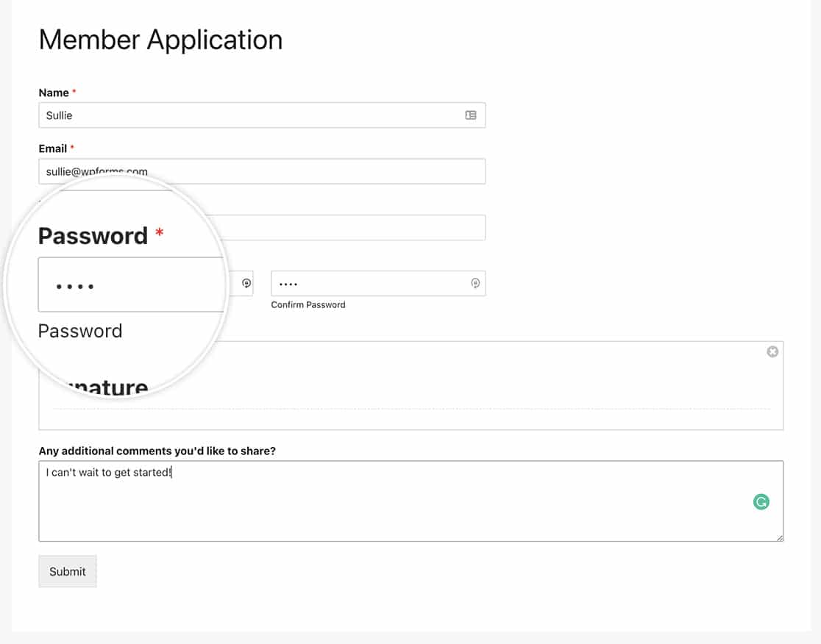Open the password manager icon beside Password field
The width and height of the screenshot is (821, 644).
coord(246,283)
